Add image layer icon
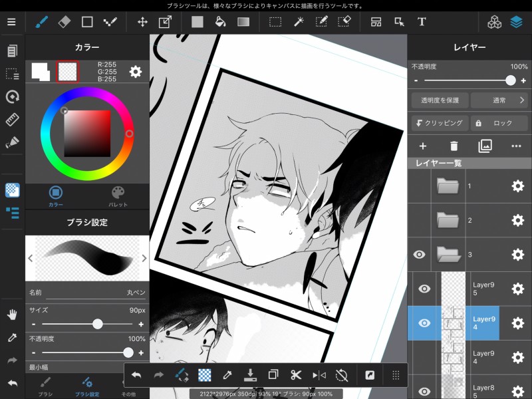 pyautogui.click(x=485, y=146)
